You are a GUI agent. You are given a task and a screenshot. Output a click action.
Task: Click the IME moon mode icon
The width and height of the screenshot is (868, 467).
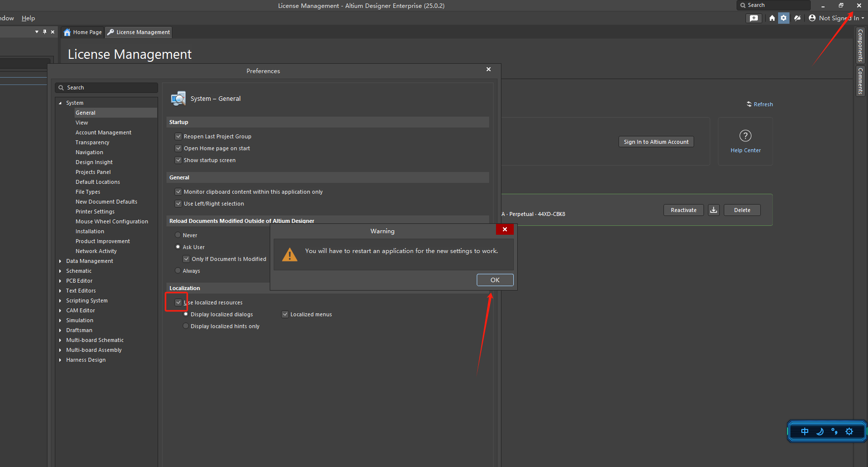[x=820, y=431]
